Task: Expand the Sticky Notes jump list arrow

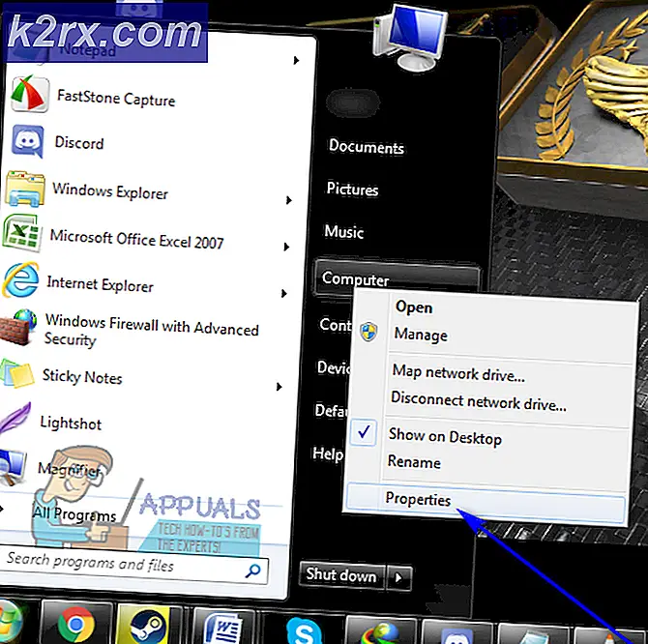Action: point(279,387)
